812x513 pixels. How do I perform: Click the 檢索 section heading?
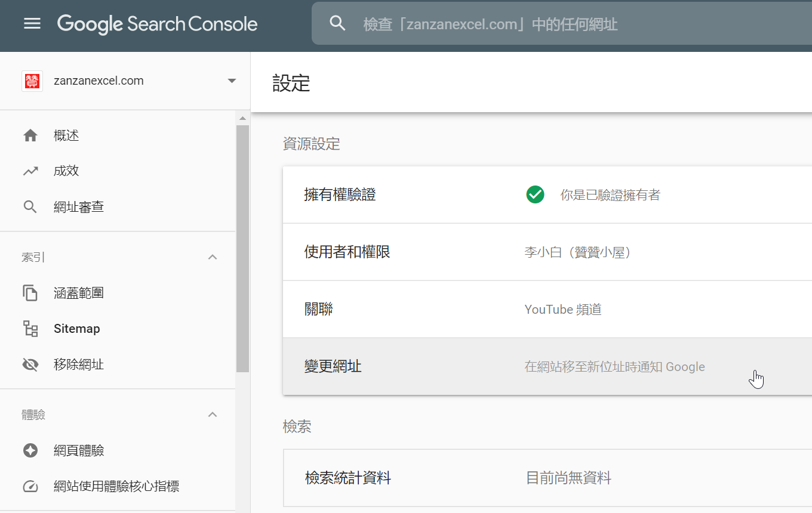[297, 427]
